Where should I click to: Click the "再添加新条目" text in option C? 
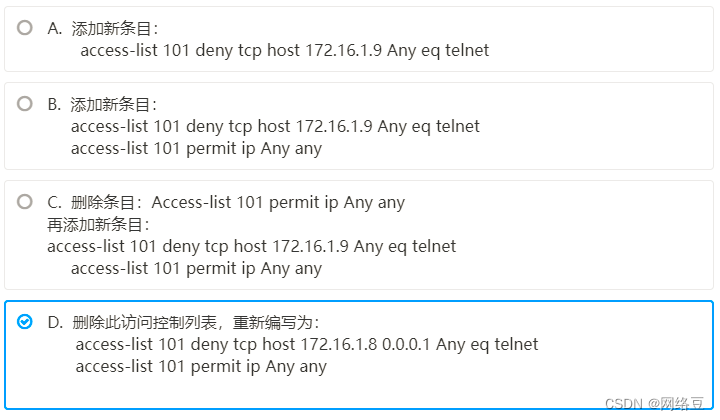tap(97, 224)
